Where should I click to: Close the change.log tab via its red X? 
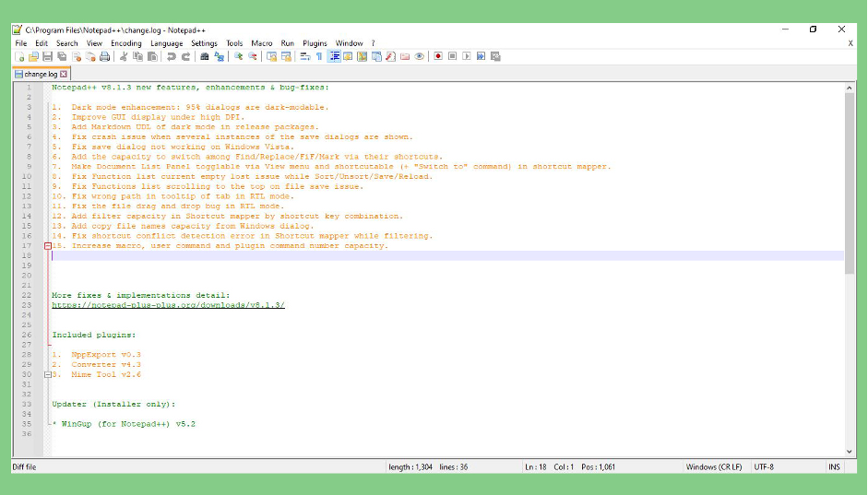coord(64,74)
